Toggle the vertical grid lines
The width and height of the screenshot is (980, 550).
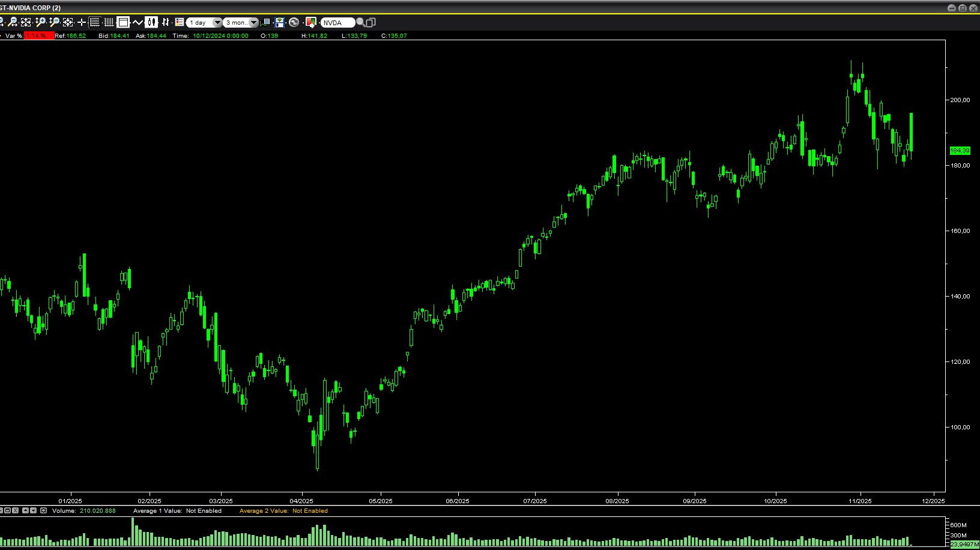coord(109,22)
